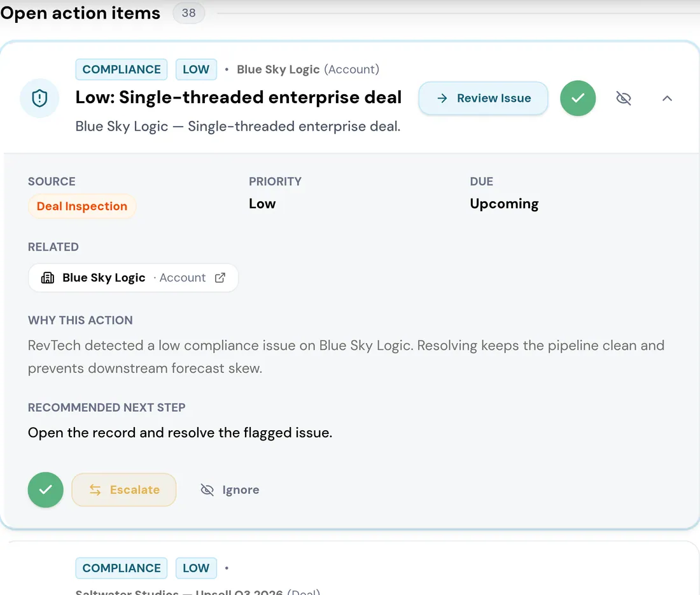Complete the action with the bottom green checkmark
Screen dimensions: 700x595
(46, 489)
